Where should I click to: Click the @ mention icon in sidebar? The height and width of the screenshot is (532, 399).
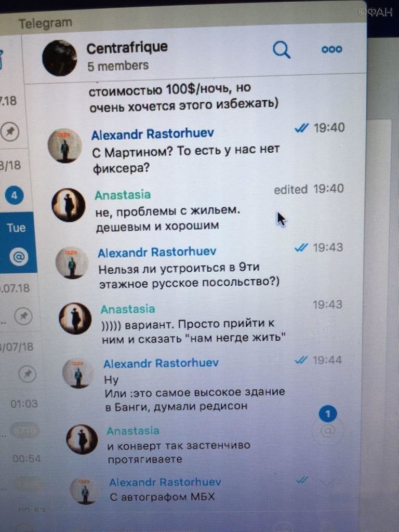pyautogui.click(x=18, y=257)
